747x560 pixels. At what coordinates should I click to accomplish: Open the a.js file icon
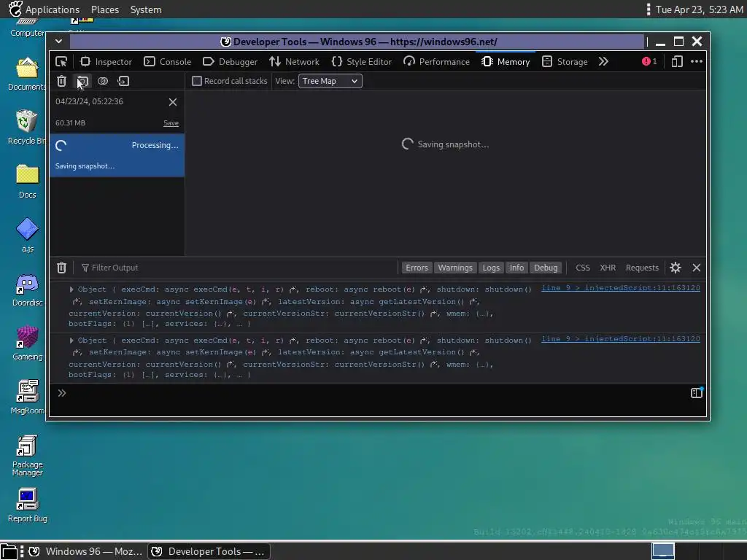(x=27, y=236)
